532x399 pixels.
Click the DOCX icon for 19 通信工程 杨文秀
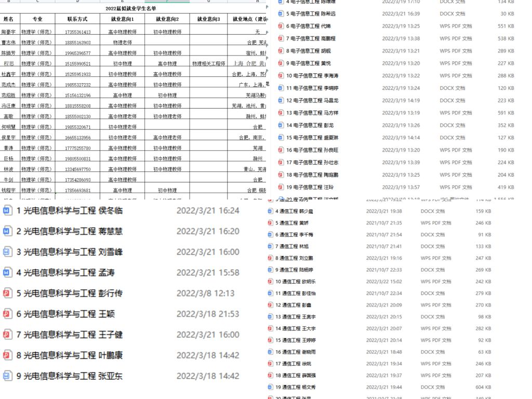pyautogui.click(x=270, y=387)
